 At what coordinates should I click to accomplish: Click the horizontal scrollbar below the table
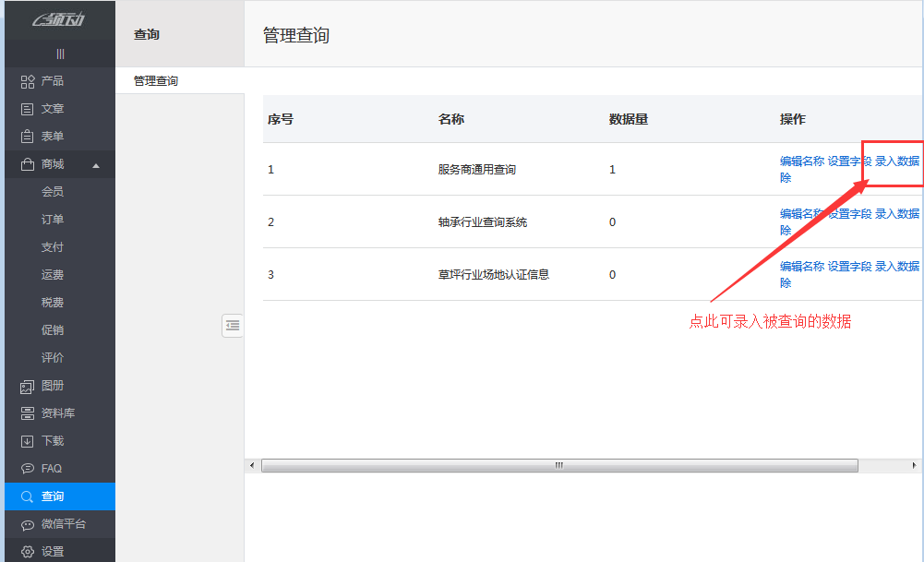(x=558, y=465)
